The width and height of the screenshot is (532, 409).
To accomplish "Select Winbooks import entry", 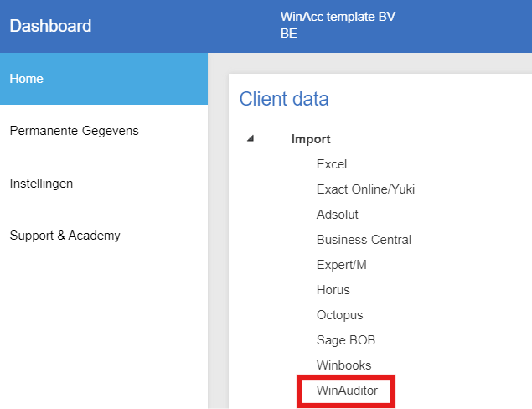I will [343, 365].
